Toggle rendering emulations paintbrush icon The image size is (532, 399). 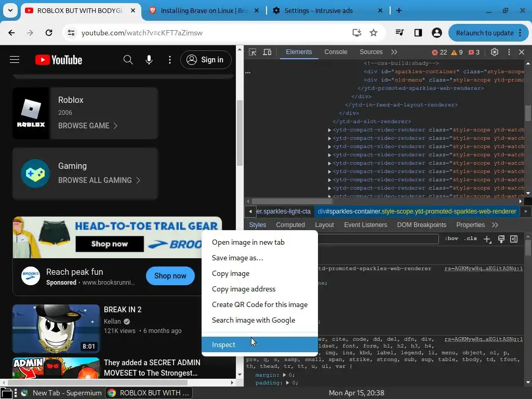pos(501,239)
